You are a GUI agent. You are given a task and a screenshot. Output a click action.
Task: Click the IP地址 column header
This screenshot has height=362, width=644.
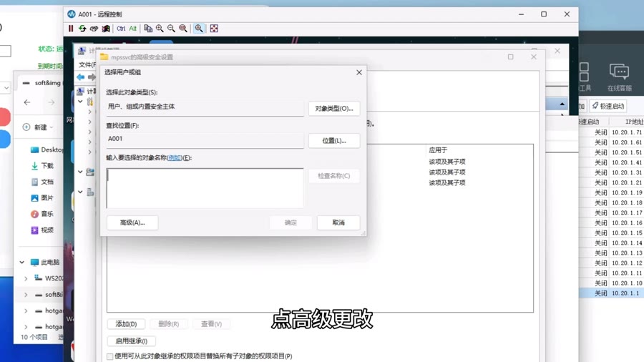click(634, 122)
